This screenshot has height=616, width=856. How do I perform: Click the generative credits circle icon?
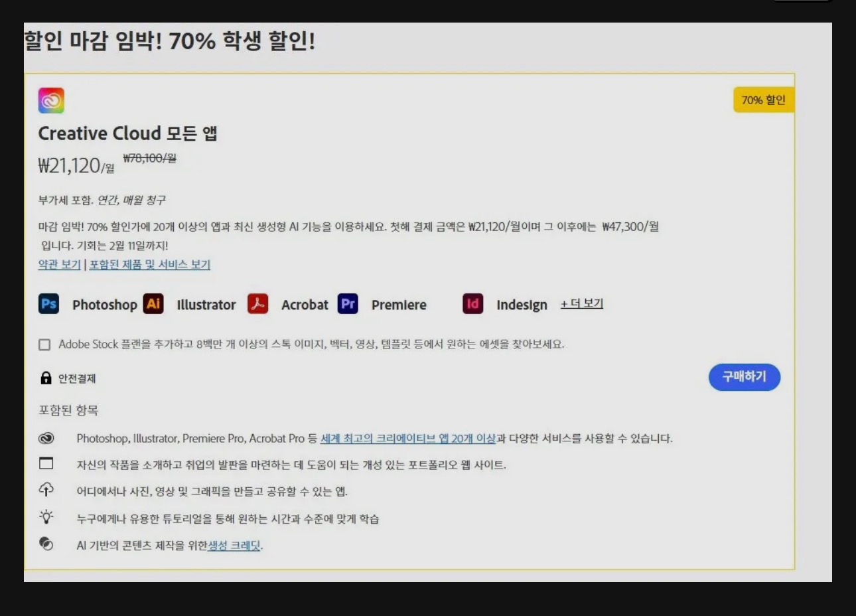pyautogui.click(x=46, y=544)
